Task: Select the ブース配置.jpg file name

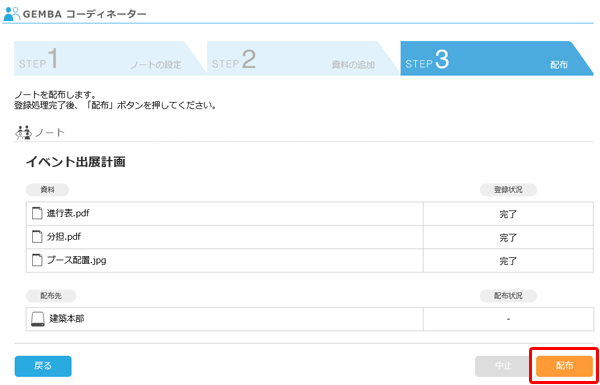Action: click(76, 261)
